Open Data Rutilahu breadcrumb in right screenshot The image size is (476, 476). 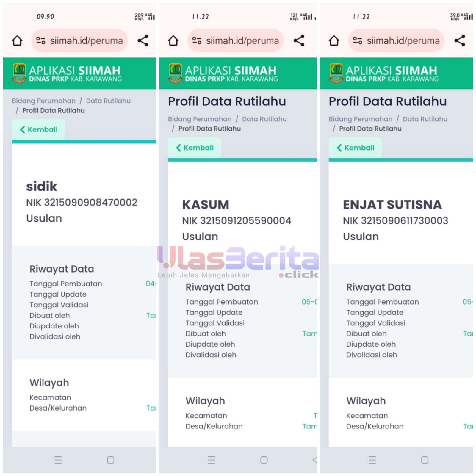[425, 119]
